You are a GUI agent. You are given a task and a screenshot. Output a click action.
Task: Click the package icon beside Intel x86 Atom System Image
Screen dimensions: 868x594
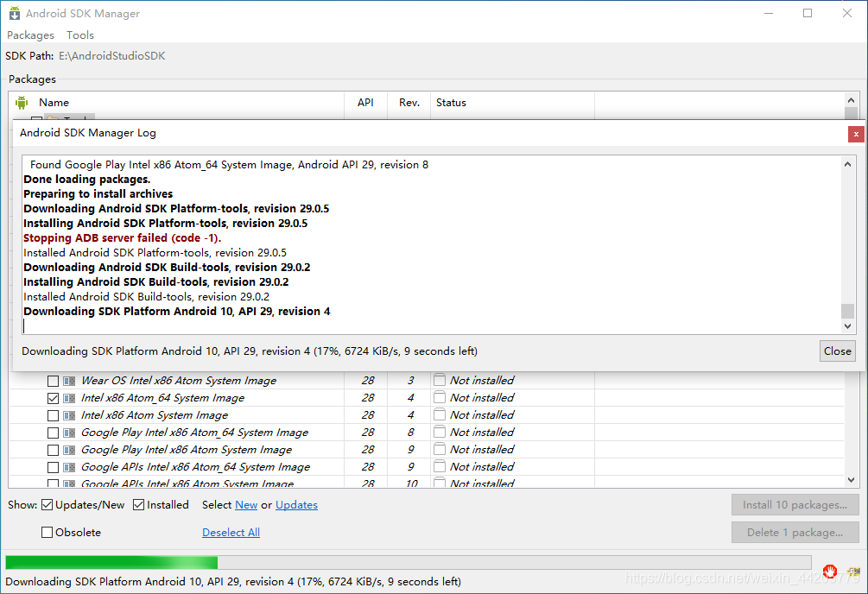(69, 415)
